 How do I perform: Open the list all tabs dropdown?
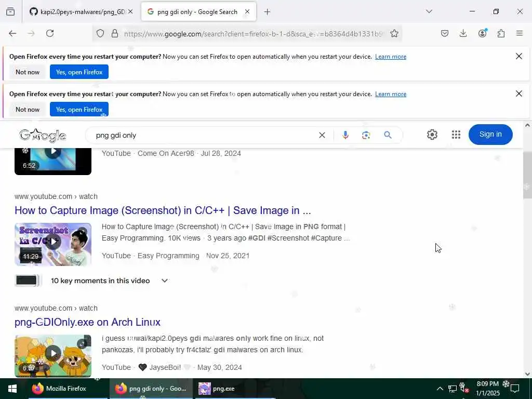(x=429, y=11)
